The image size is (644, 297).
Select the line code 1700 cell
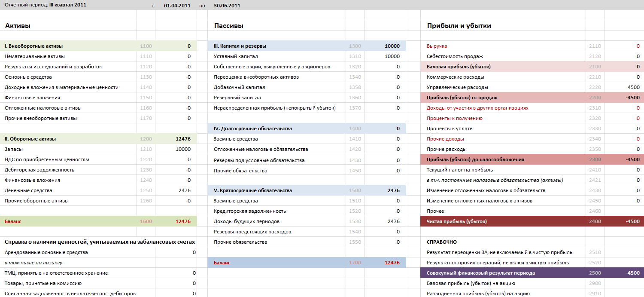coord(355,263)
